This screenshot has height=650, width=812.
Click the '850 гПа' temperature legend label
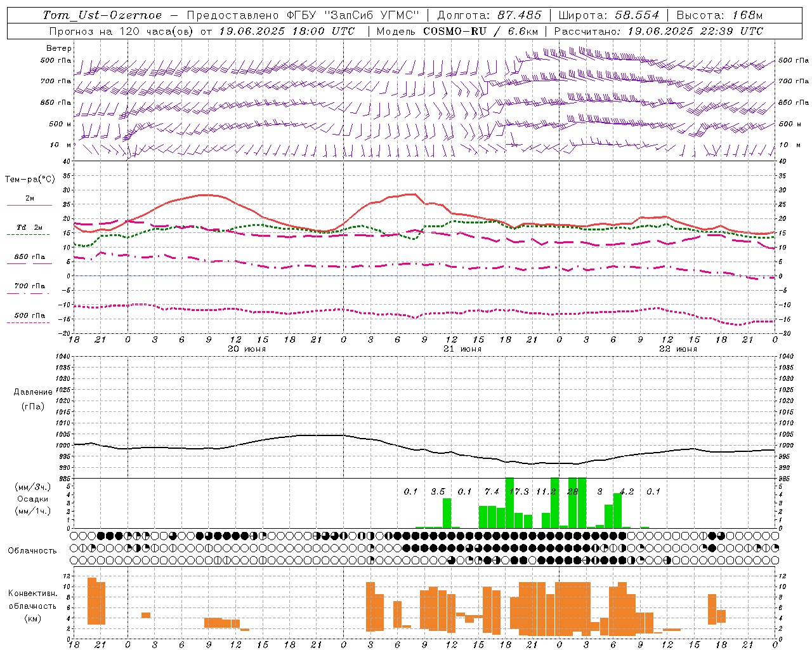pyautogui.click(x=30, y=257)
